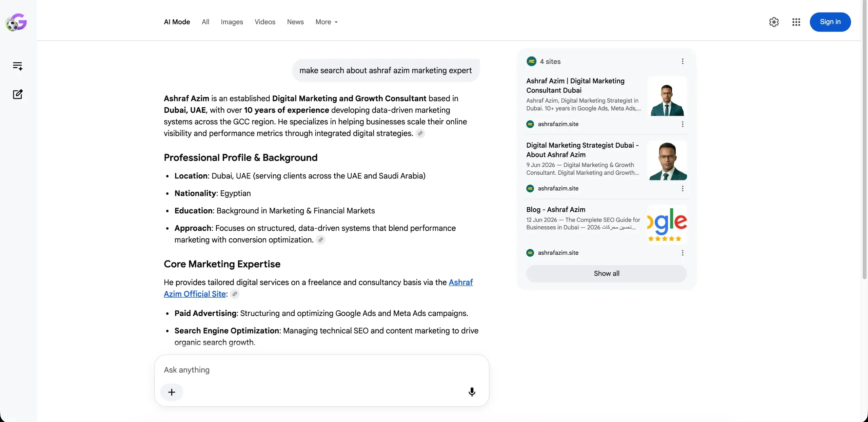Open Digital Marketing Strategist Dubai About result
The image size is (868, 422).
coord(583,150)
